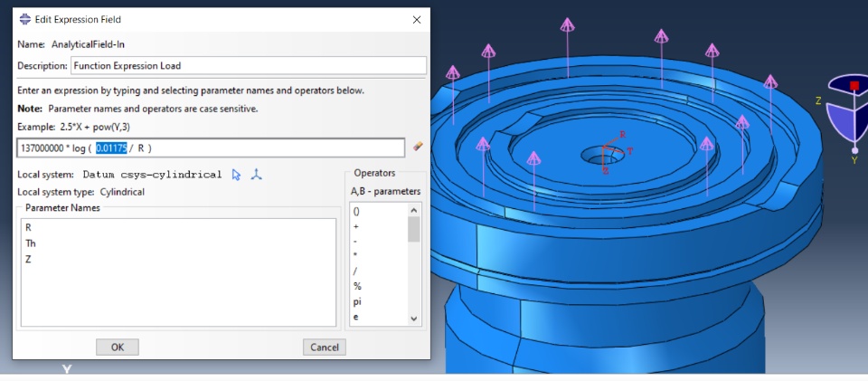Click the Operators list scroll-up arrow

414,210
